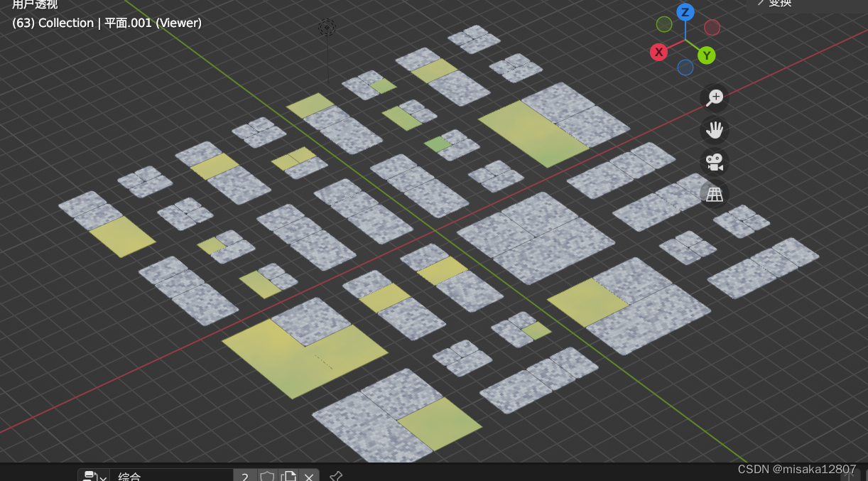Click the red X axis on the gizmo

659,52
